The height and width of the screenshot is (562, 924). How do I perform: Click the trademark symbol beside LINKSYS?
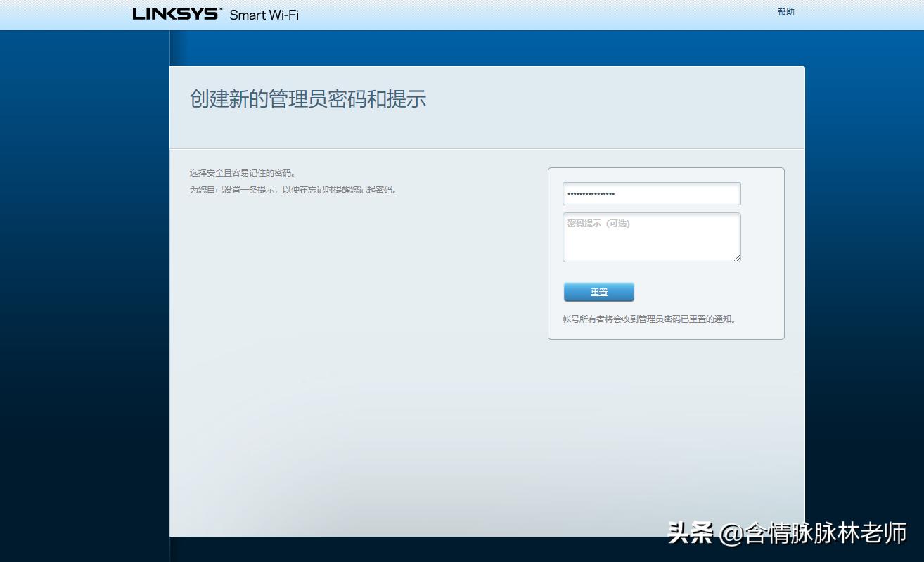pos(219,9)
